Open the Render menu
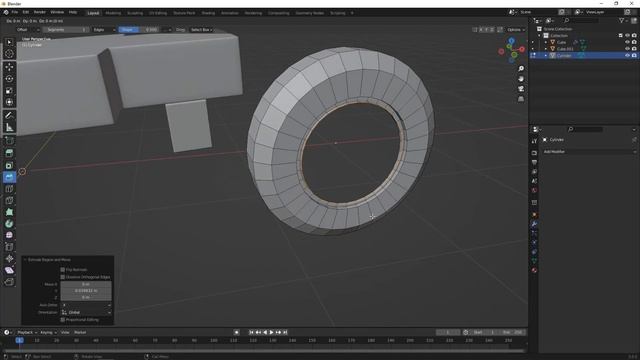The width and height of the screenshot is (640, 360). pos(40,12)
